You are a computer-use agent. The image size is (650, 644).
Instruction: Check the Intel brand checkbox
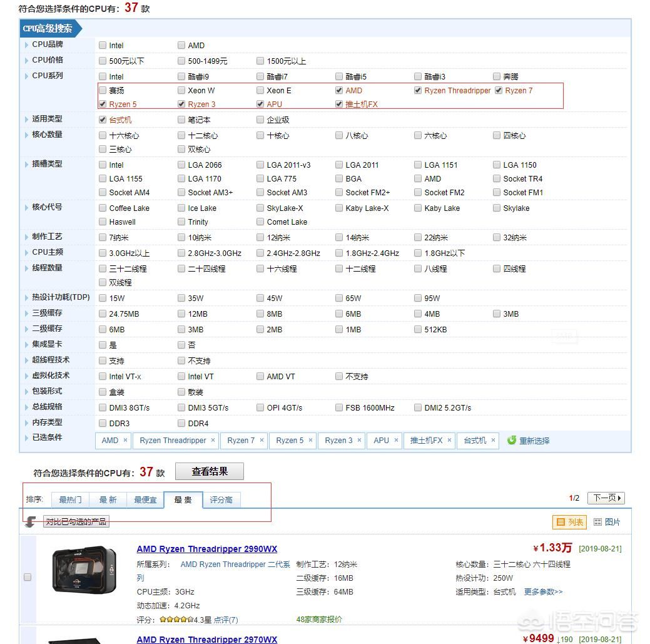(103, 45)
